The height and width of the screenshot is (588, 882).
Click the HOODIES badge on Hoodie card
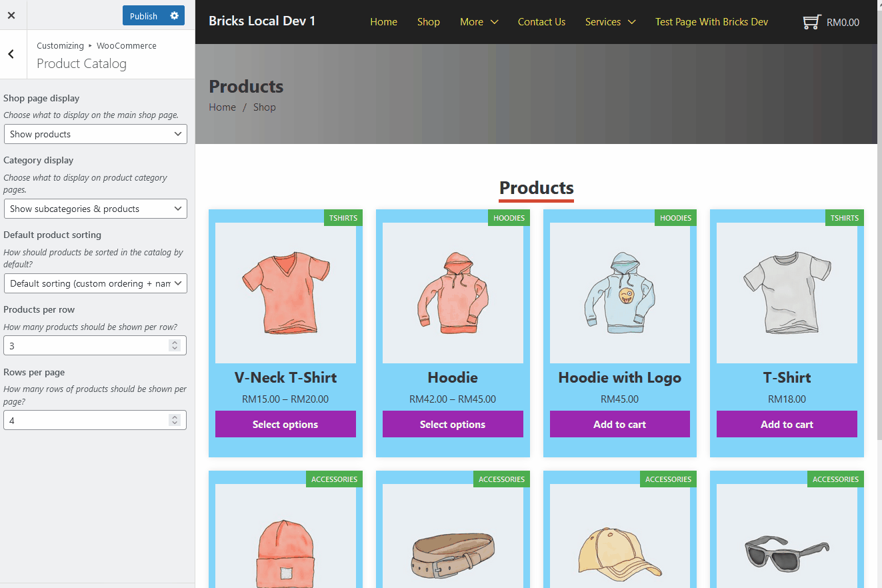point(509,218)
